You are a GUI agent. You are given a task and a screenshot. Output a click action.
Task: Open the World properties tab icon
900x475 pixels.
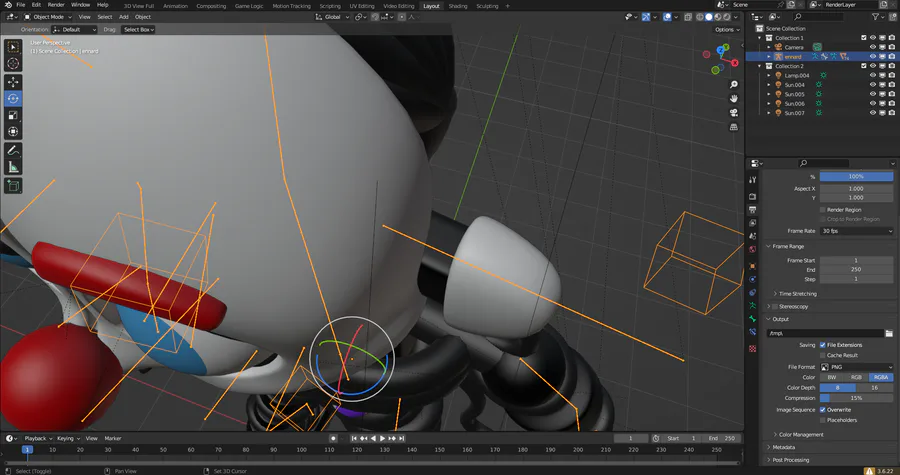pyautogui.click(x=752, y=250)
